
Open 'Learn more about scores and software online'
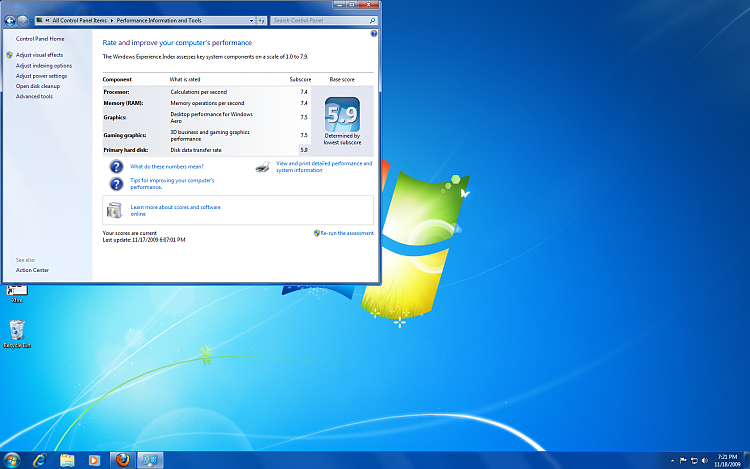click(x=175, y=210)
